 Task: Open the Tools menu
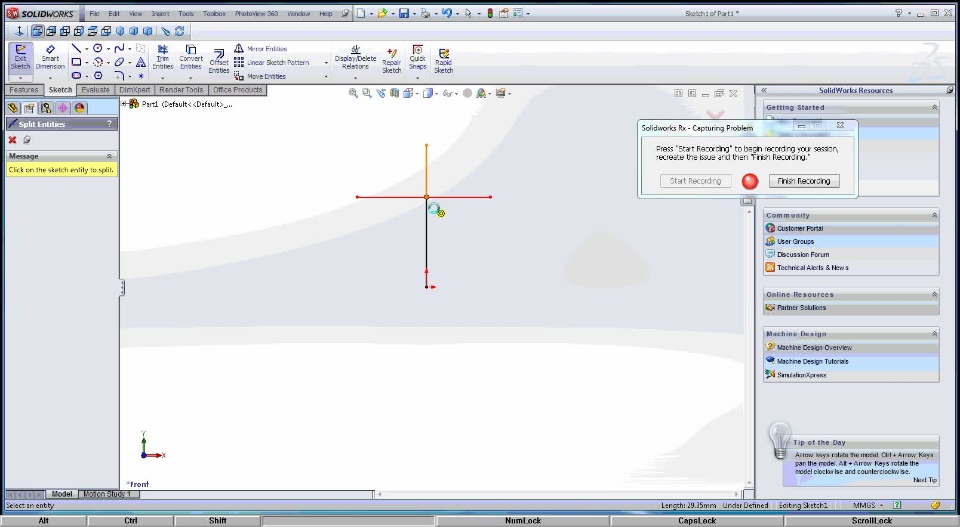coord(186,13)
